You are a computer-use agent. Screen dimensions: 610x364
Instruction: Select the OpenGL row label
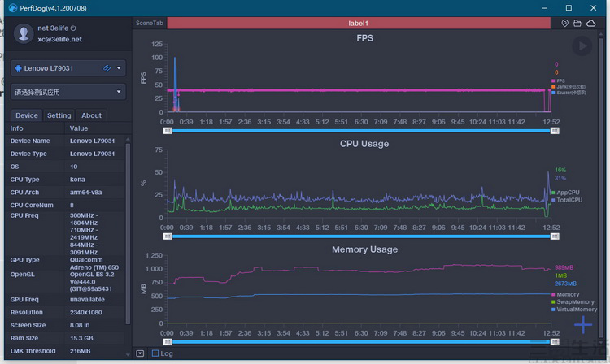pos(23,275)
